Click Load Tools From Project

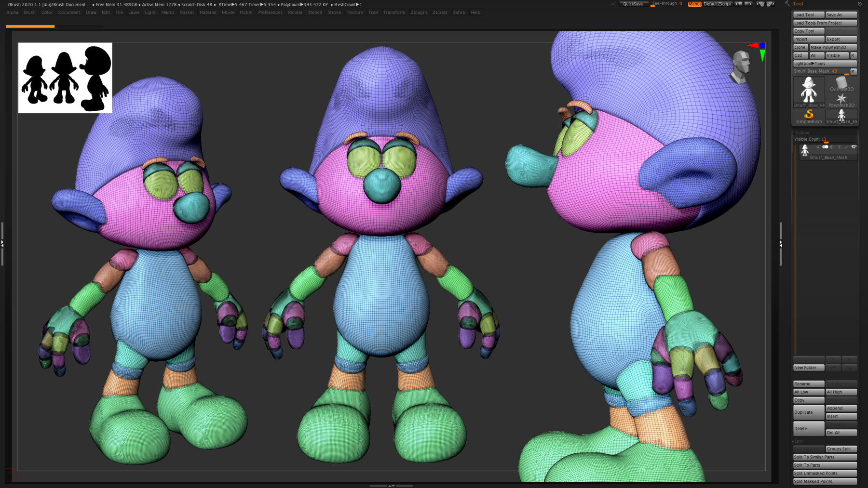coord(825,23)
